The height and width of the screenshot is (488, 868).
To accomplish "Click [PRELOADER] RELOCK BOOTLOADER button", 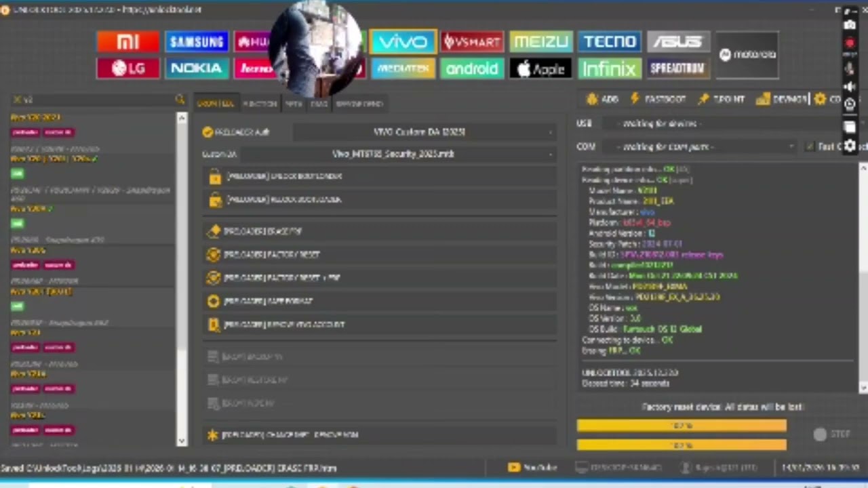I will coord(379,200).
